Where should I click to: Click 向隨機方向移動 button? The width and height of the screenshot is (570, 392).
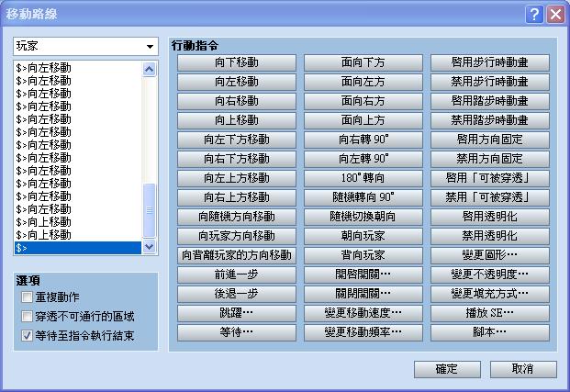click(237, 217)
